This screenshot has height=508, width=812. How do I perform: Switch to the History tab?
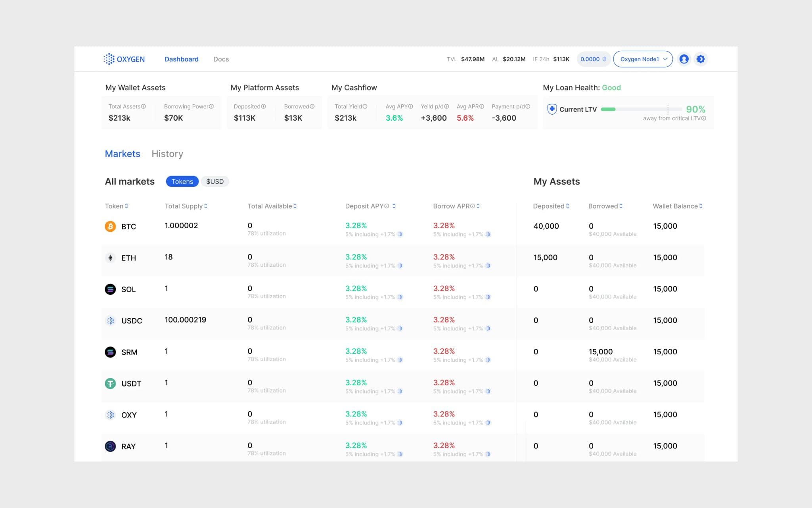[167, 154]
